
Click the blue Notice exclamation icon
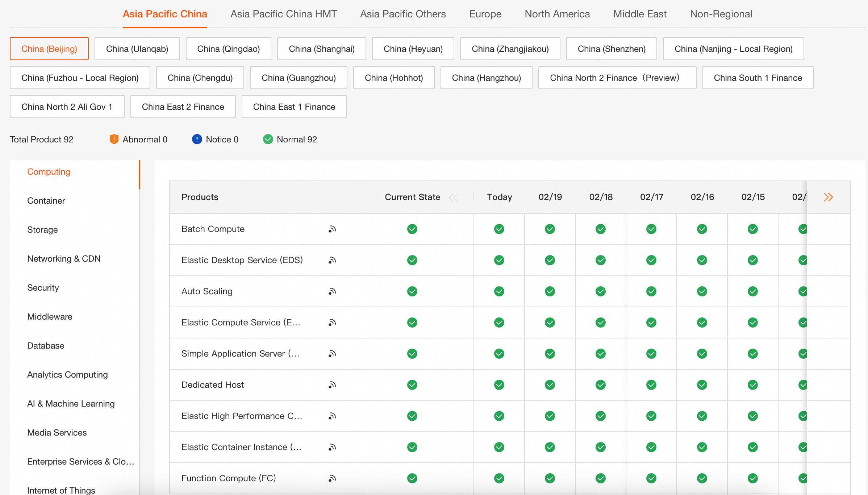[197, 139]
